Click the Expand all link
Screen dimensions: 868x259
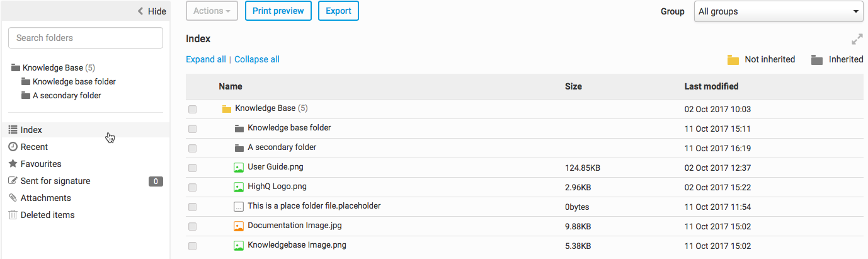[x=205, y=59]
